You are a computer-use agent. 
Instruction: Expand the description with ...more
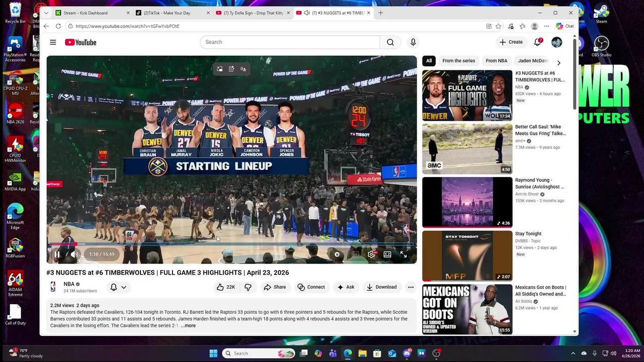coord(188,326)
